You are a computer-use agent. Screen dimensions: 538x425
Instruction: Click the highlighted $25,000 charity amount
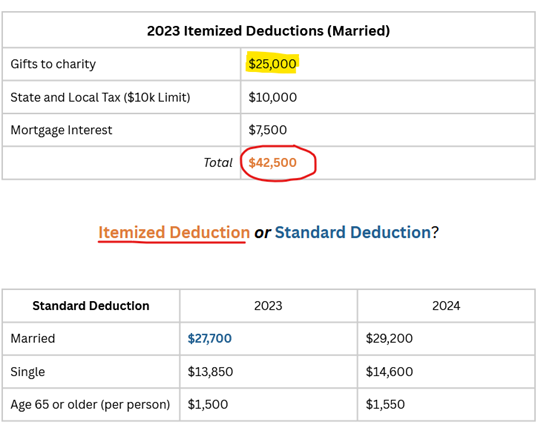click(x=272, y=64)
